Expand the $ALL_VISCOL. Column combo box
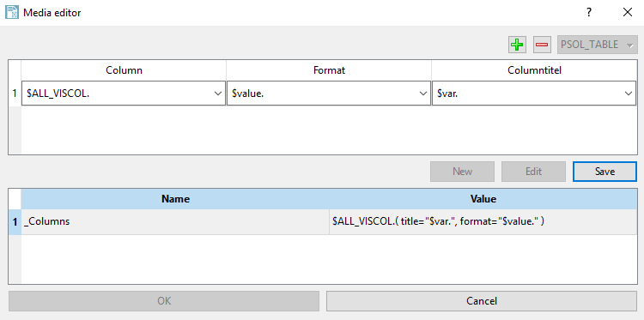The height and width of the screenshot is (320, 644). point(123,94)
